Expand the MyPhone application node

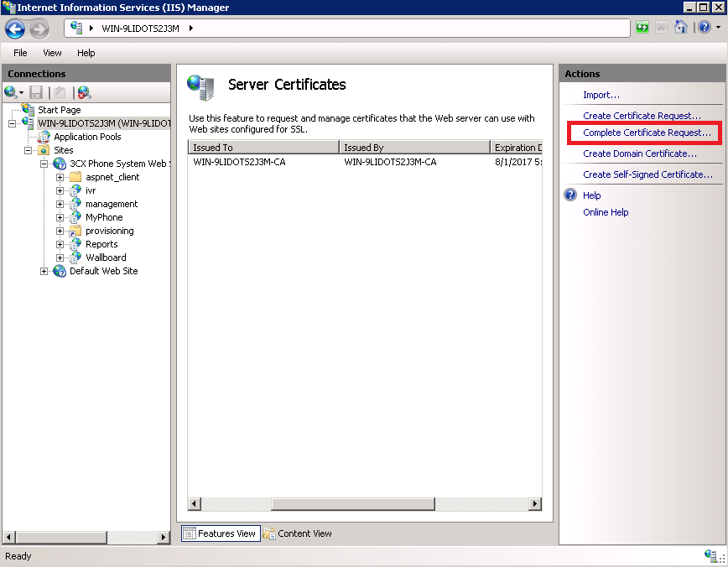pos(60,218)
